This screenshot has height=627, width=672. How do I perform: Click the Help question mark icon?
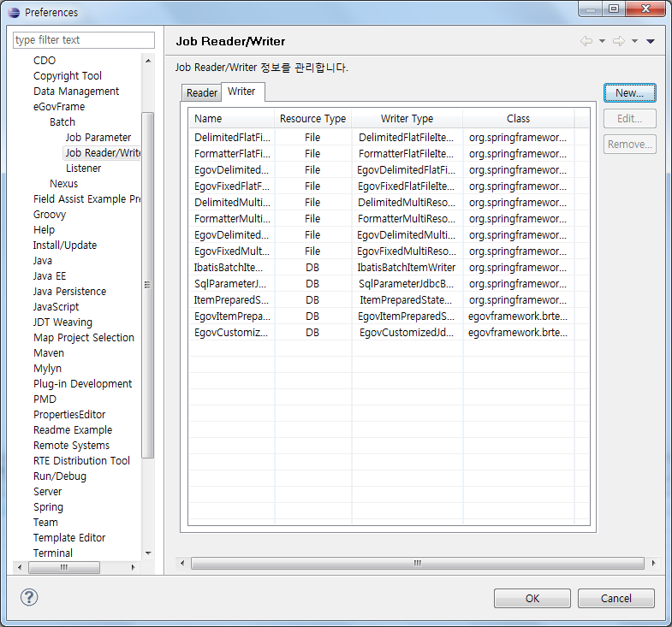[28, 597]
